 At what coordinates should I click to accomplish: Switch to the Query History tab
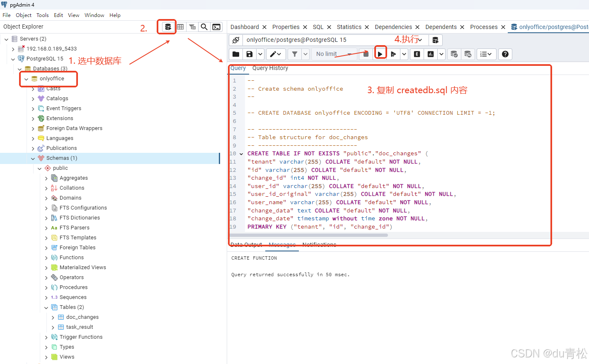click(270, 68)
